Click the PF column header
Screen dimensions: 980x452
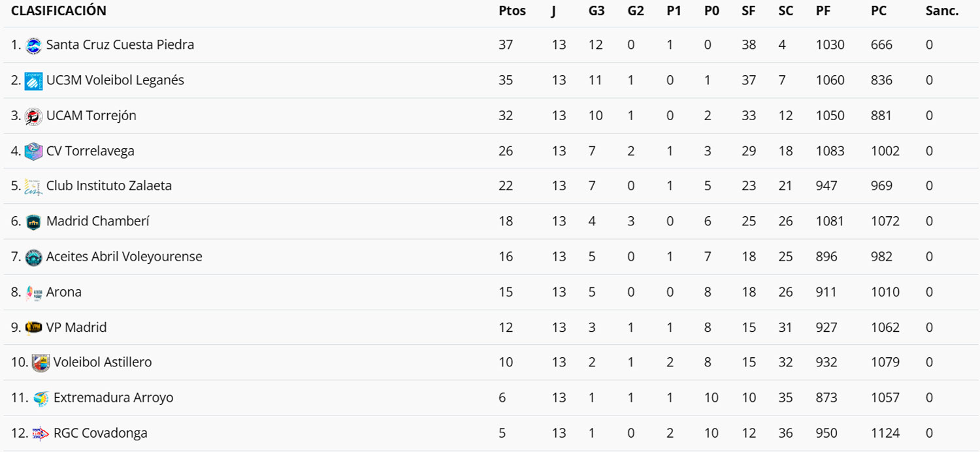point(823,11)
